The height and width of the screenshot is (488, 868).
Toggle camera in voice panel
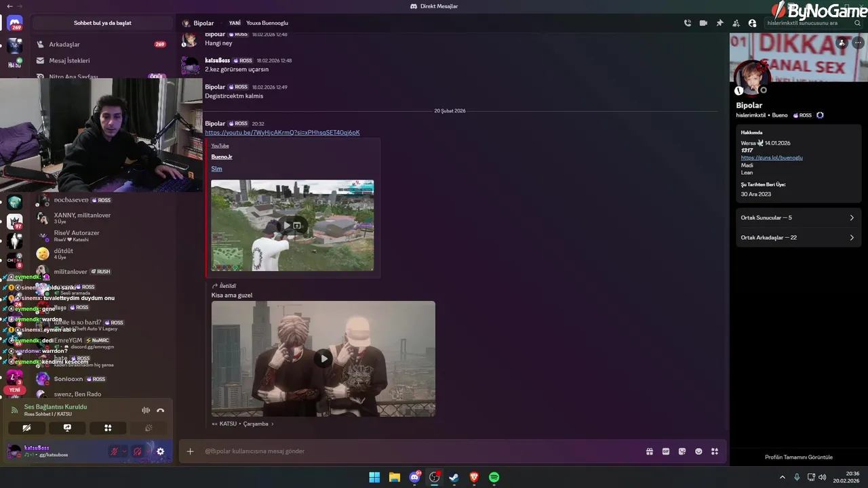[26, 428]
